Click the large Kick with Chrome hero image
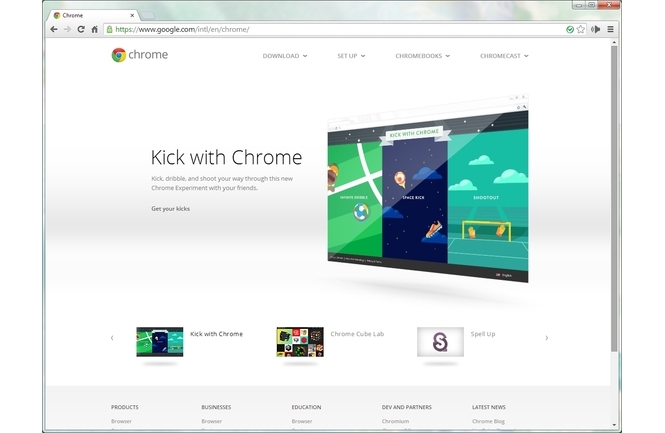Image resolution: width=665 pixels, height=433 pixels. [428, 190]
